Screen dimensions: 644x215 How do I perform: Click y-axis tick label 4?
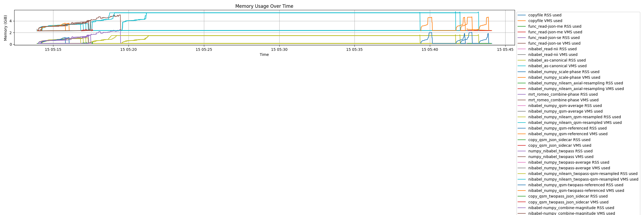[x=11, y=21]
